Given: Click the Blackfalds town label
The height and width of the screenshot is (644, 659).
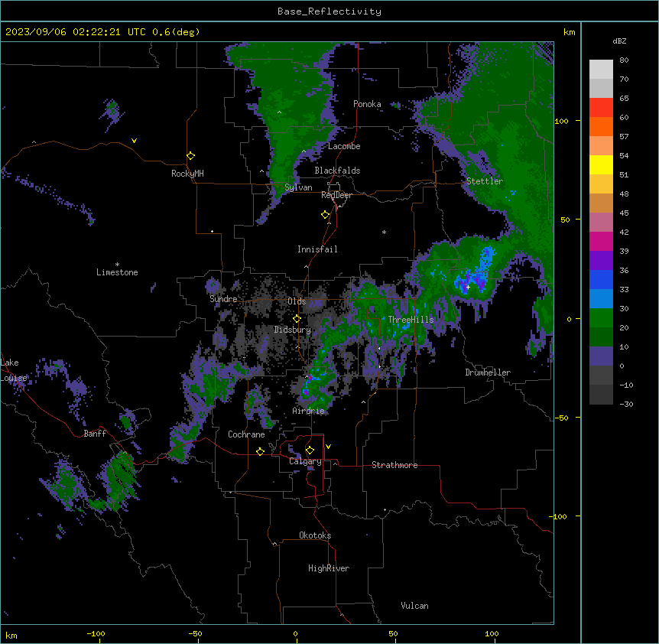Looking at the screenshot, I should click(337, 171).
